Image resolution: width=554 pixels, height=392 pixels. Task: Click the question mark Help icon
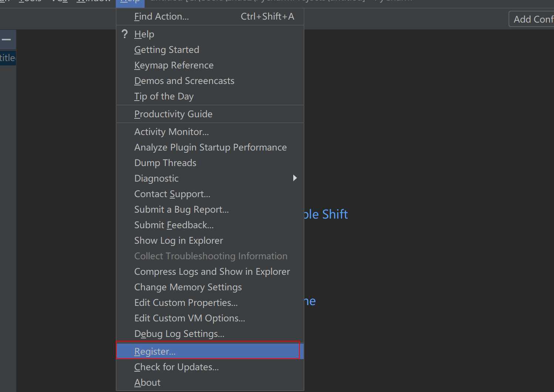click(x=125, y=34)
